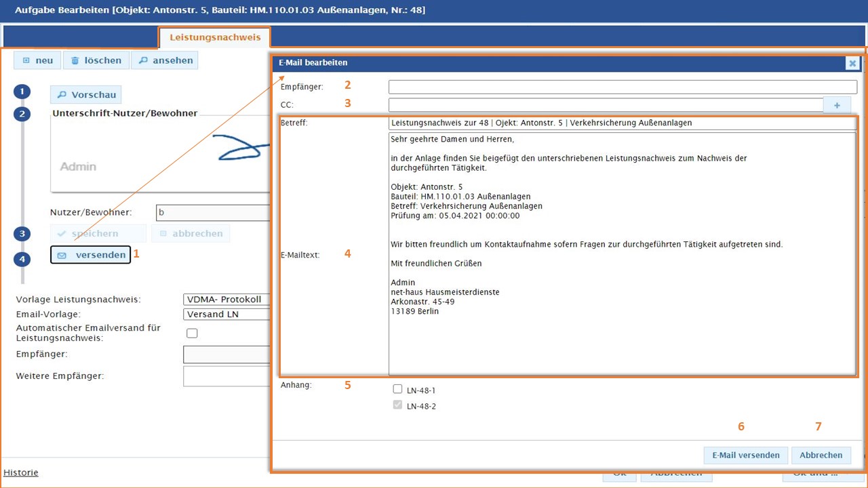This screenshot has height=488, width=868.
Task: Click the 'löschen' trash button
Action: pos(96,60)
